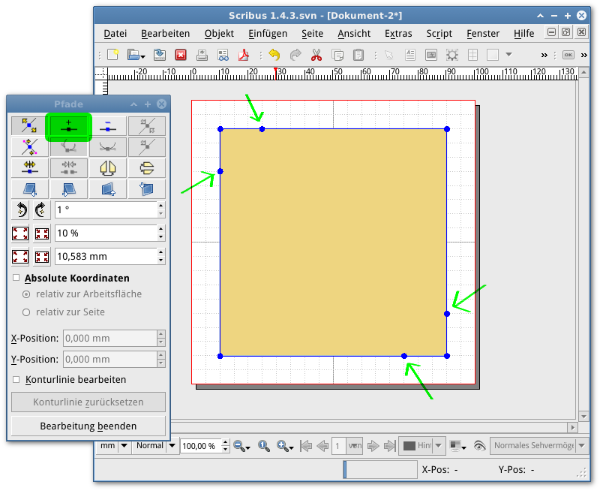Viewport: 600px width, 491px height.
Task: Click the zoom to 100% magnifier icon
Action: coord(263,446)
